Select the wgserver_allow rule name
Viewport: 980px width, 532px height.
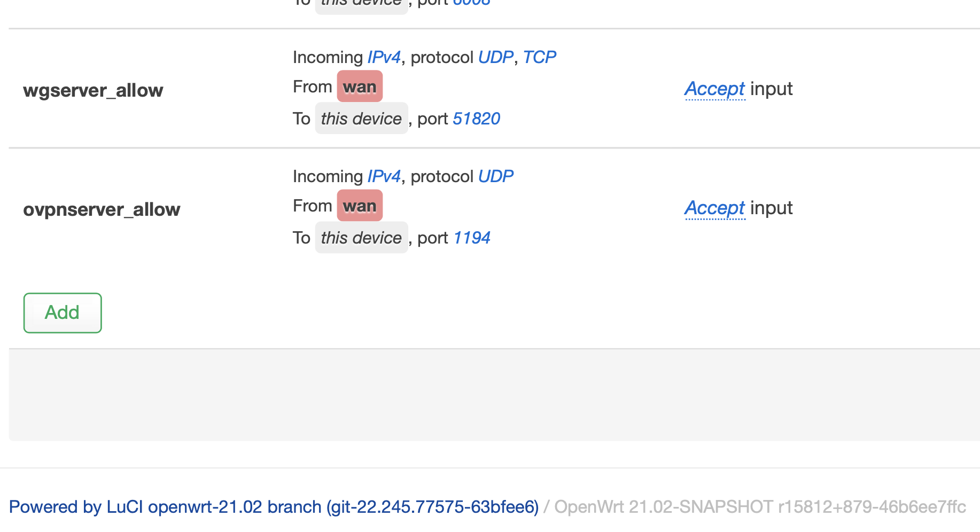click(x=93, y=90)
